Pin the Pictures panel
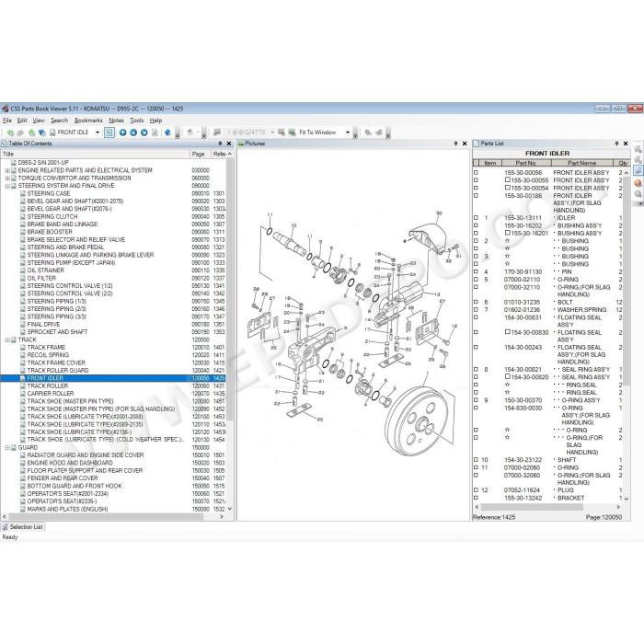The image size is (644, 644). click(455, 144)
